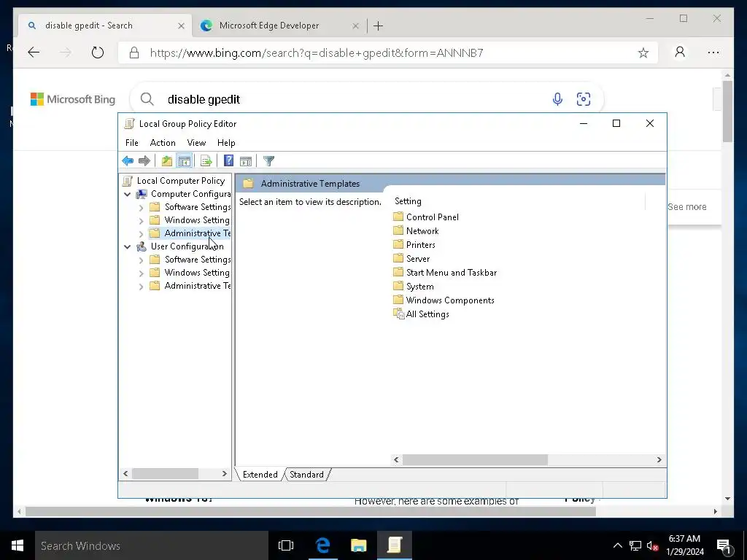Open Edge from the taskbar

(x=323, y=545)
